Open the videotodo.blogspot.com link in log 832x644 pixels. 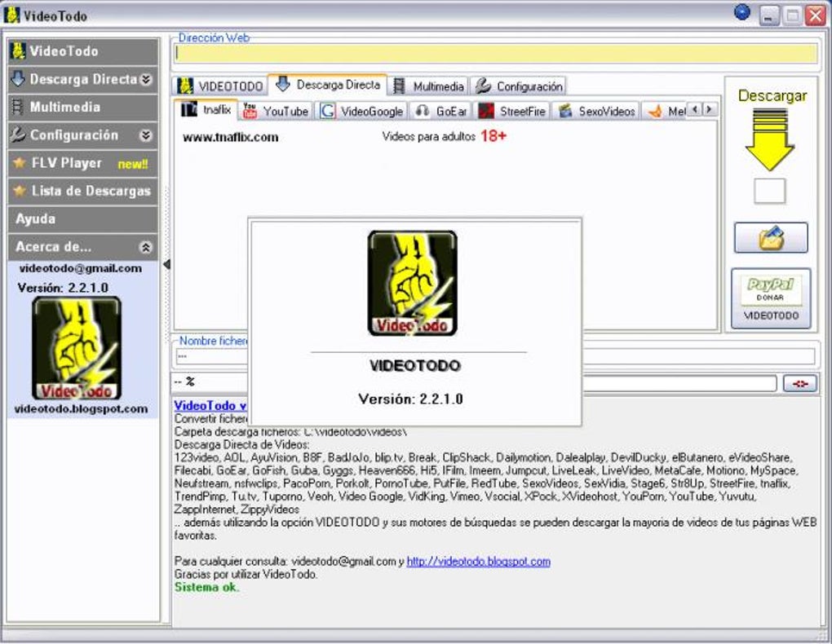[478, 561]
